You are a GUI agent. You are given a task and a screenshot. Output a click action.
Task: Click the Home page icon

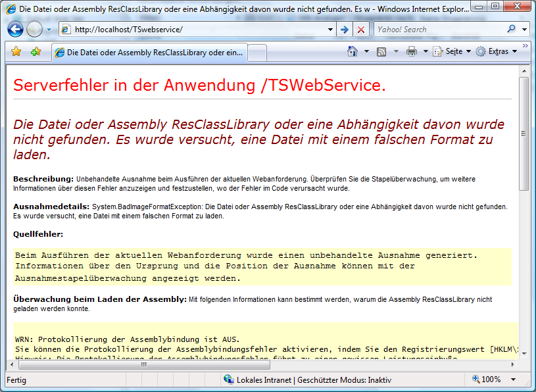pyautogui.click(x=353, y=51)
